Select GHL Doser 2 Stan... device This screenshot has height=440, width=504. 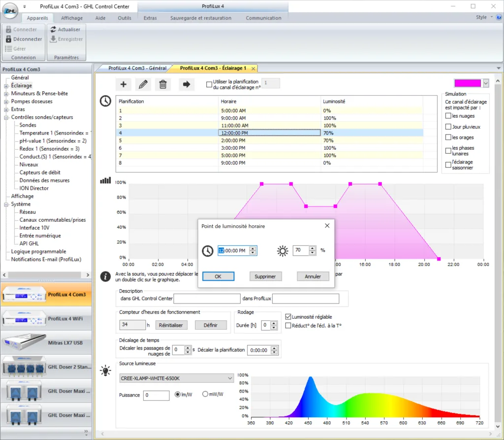coord(46,367)
